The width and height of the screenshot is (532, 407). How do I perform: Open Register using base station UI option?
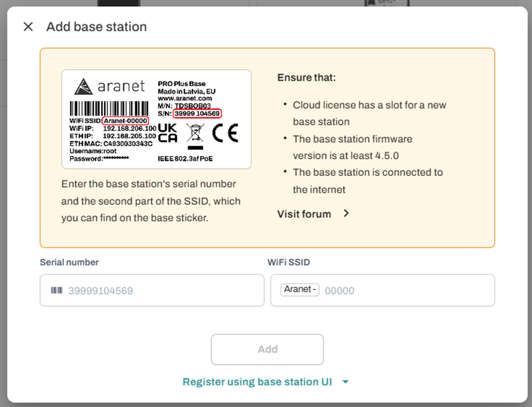coord(257,382)
